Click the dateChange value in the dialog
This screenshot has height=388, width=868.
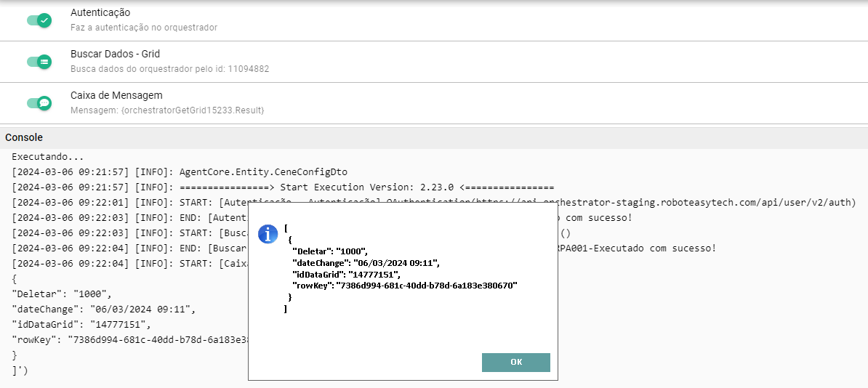coord(397,262)
